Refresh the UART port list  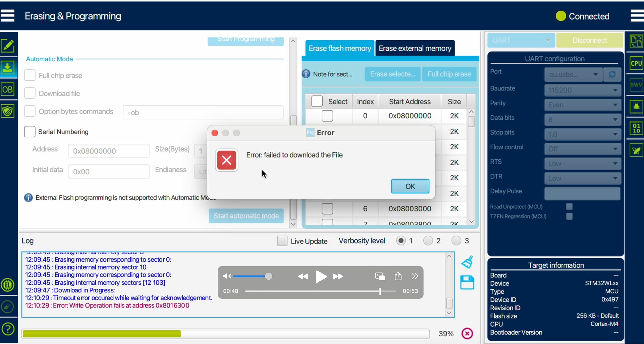click(x=612, y=74)
